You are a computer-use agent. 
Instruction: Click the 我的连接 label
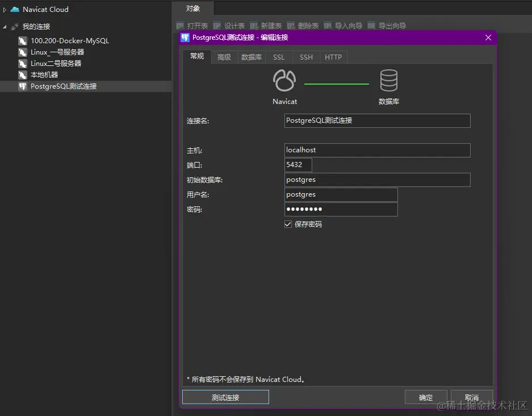(36, 27)
